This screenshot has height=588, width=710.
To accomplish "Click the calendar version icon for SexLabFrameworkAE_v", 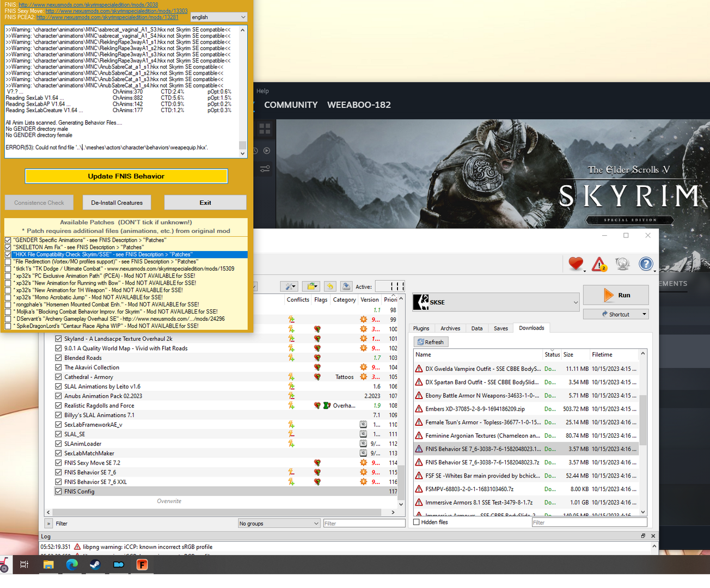I will tap(363, 425).
